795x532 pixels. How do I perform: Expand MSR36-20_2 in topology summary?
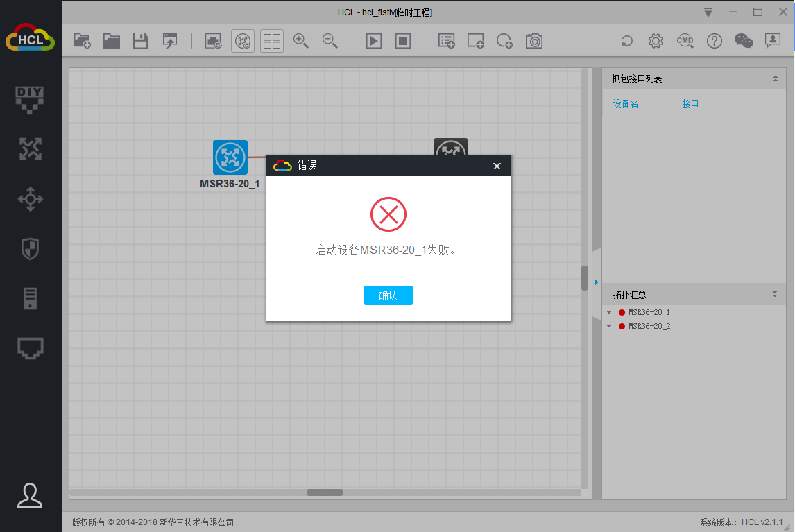[608, 326]
